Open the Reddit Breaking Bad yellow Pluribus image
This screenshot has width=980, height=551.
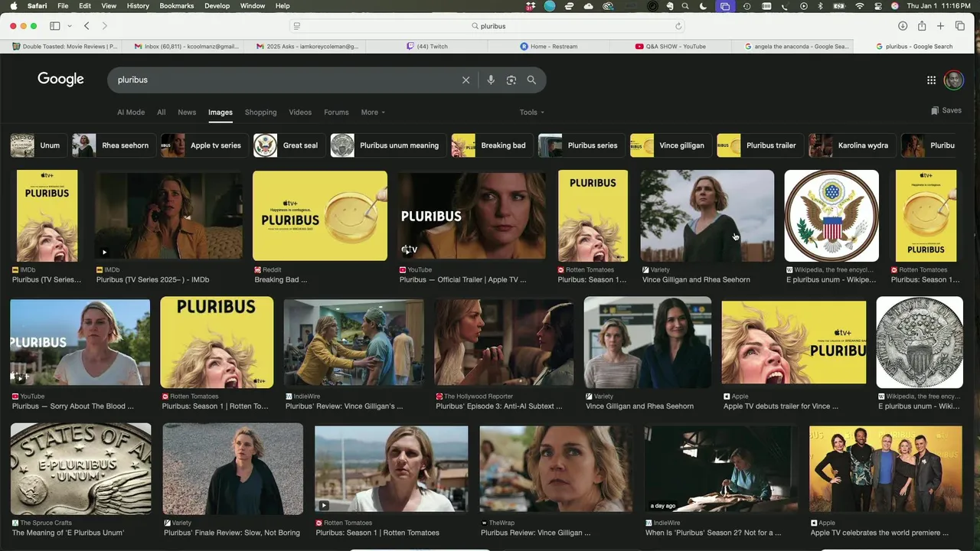pos(320,215)
